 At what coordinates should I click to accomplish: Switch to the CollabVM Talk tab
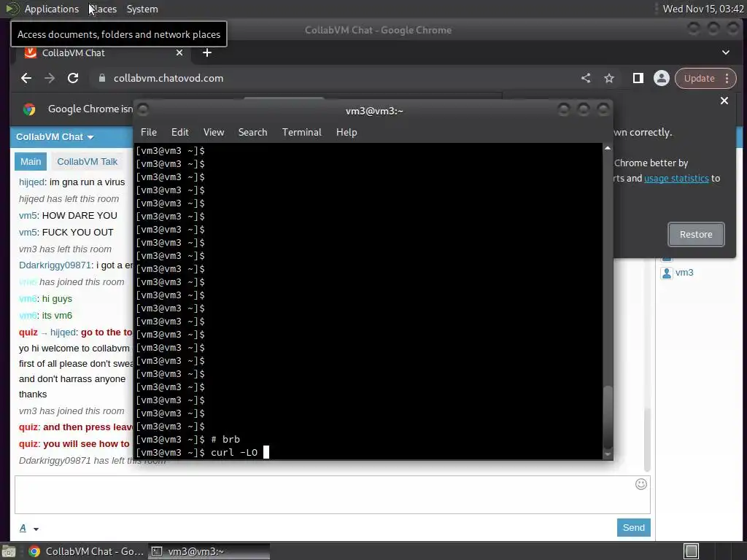coord(88,161)
